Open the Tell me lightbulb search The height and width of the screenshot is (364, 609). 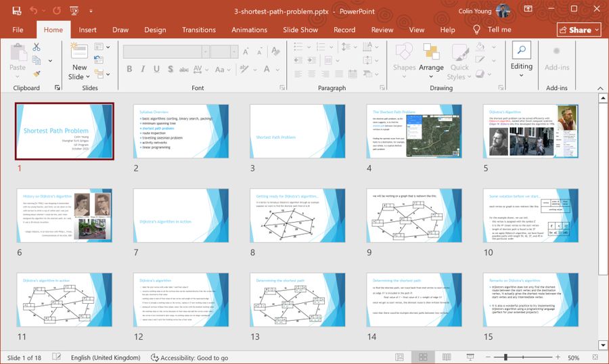tap(476, 30)
